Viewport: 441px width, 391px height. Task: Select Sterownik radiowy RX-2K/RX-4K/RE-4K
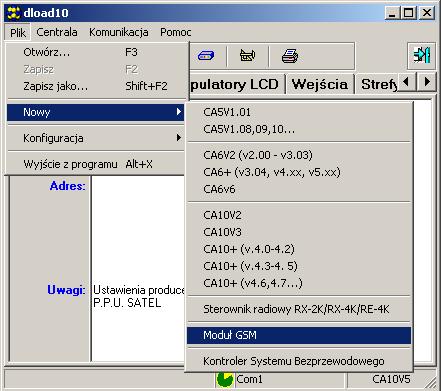pos(299,309)
